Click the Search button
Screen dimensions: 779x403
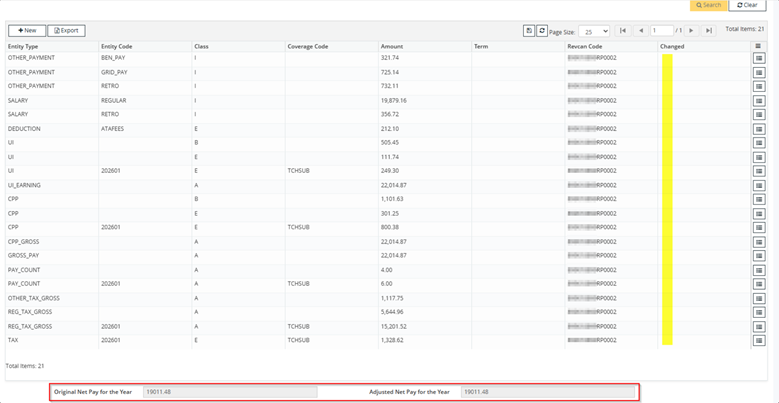709,5
